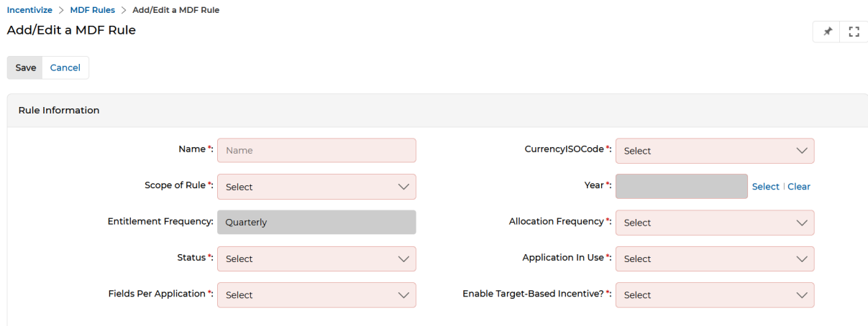
Task: Click into the Name input field
Action: pos(316,151)
